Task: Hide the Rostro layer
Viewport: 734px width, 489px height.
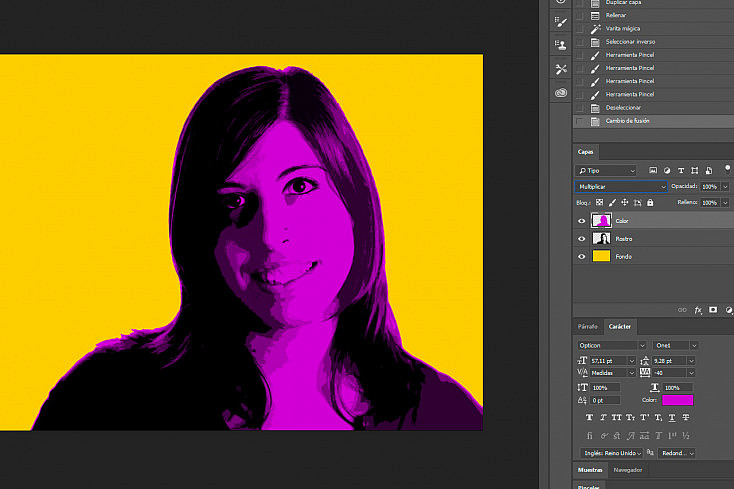Action: 582,239
